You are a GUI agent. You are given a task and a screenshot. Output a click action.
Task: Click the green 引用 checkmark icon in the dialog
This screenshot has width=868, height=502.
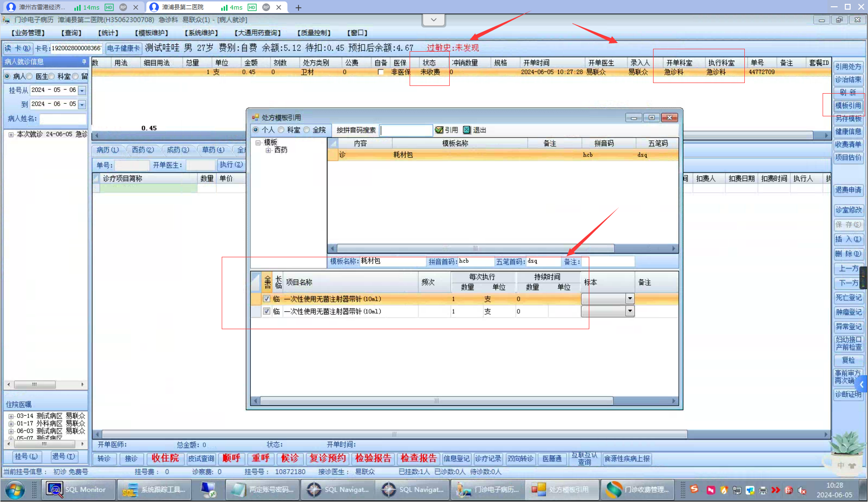[439, 130]
